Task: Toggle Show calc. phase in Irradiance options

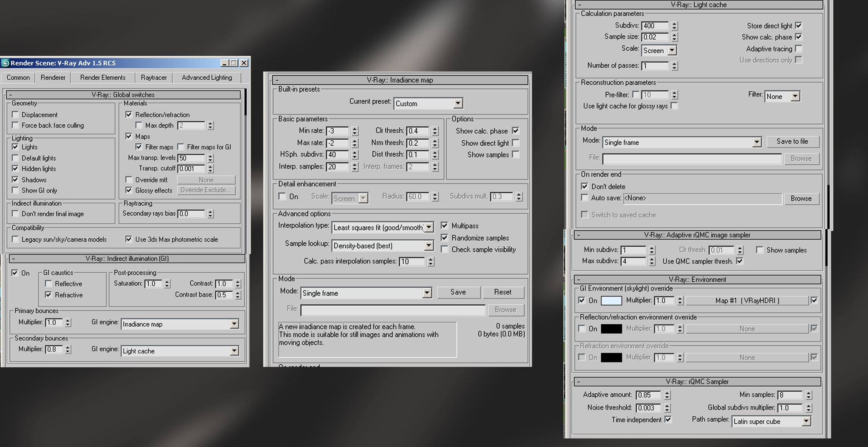Action: click(x=515, y=131)
